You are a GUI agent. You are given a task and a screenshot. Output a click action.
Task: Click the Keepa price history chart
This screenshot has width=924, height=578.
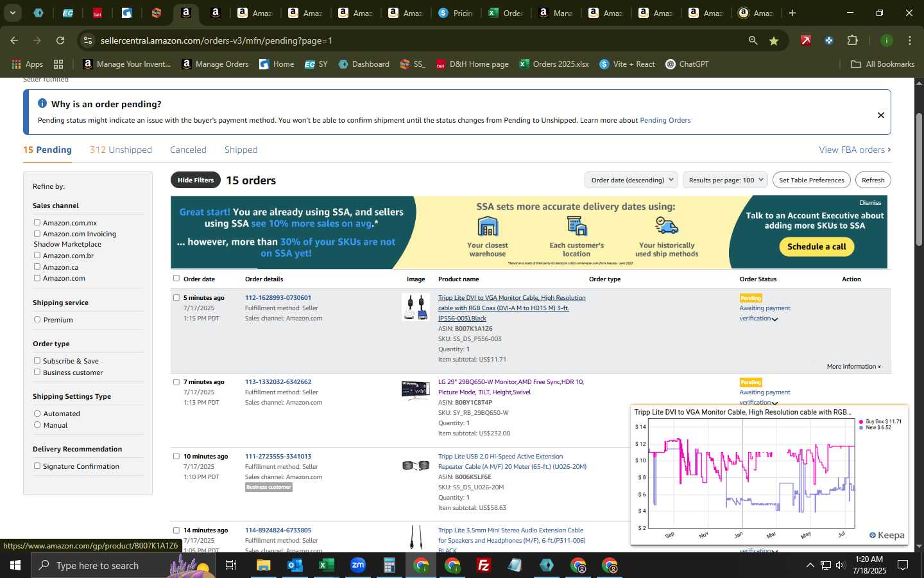tap(769, 475)
